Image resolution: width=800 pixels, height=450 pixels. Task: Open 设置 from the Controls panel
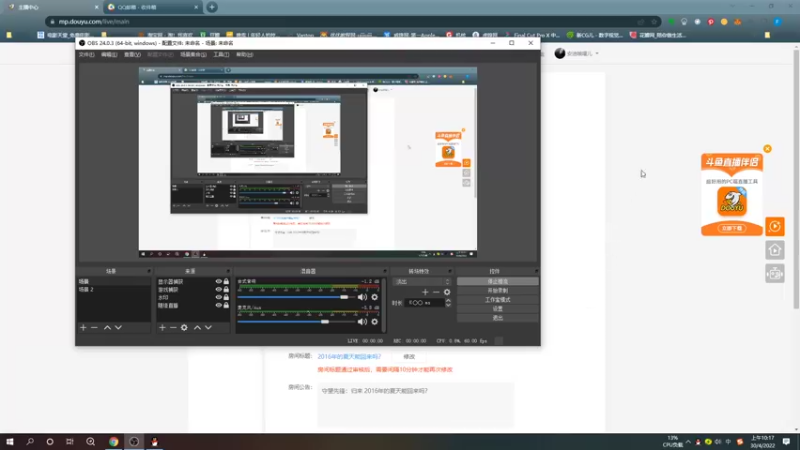[497, 309]
